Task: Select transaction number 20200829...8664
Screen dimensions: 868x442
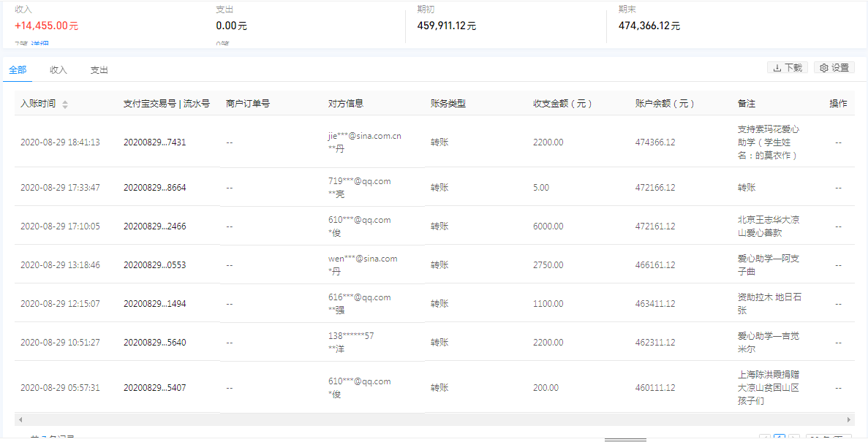Action: click(154, 188)
